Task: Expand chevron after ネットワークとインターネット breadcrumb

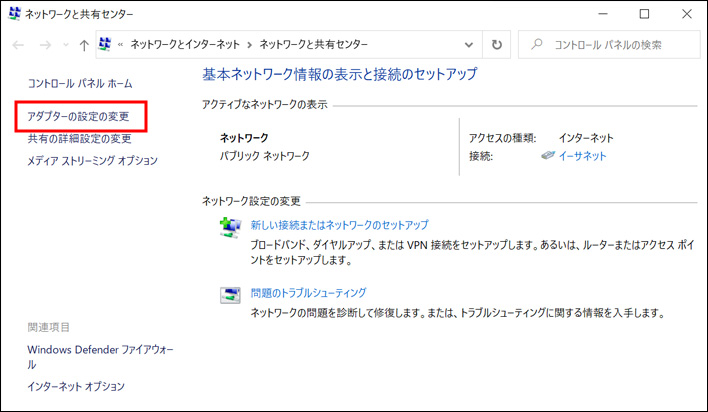Action: [x=248, y=45]
